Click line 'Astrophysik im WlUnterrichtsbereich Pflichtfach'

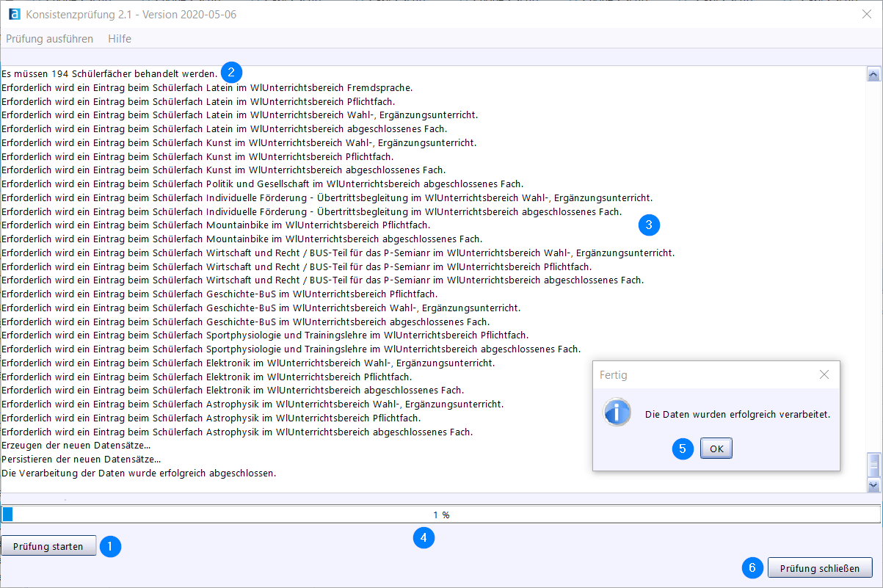(x=211, y=418)
